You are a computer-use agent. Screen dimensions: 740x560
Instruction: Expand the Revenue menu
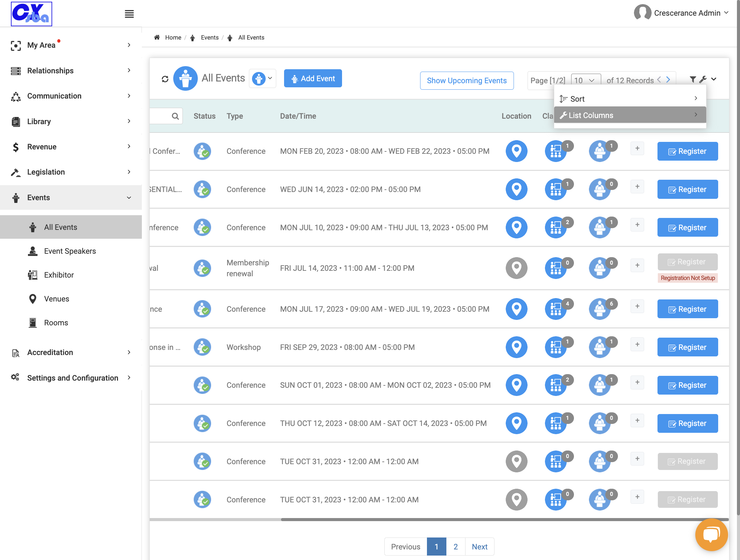click(71, 147)
